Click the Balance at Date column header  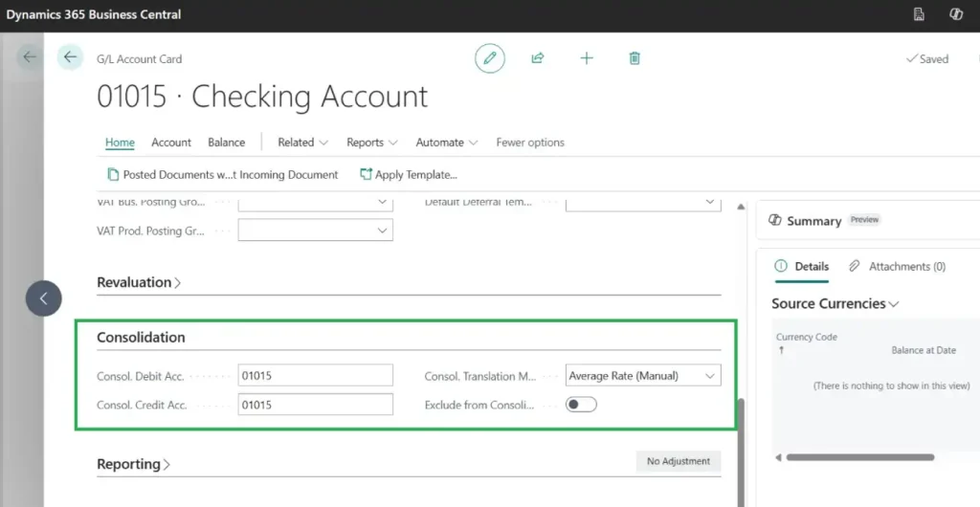(x=924, y=350)
